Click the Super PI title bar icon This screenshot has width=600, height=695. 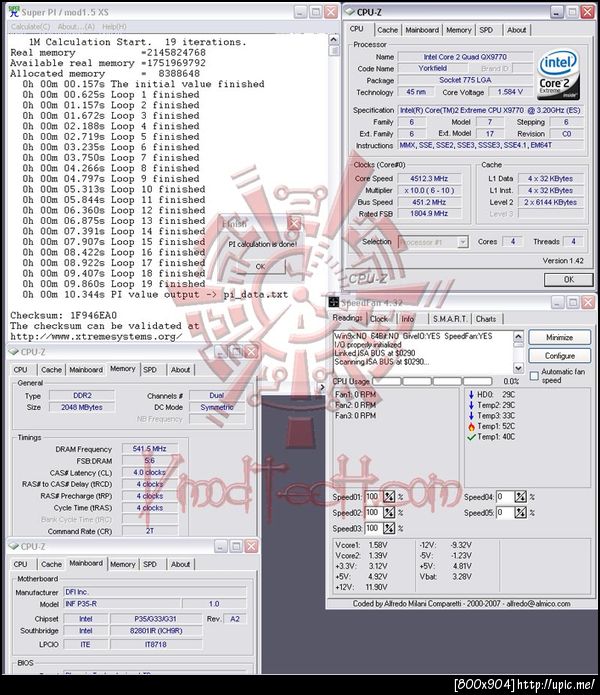[x=14, y=12]
